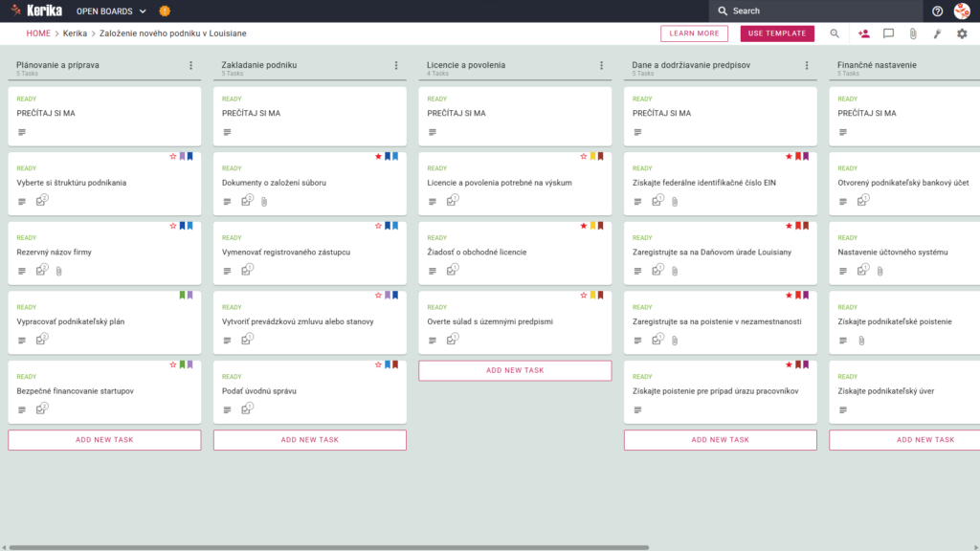Click the horizontal scrollbar at bottom
The width and height of the screenshot is (980, 551).
point(329,548)
